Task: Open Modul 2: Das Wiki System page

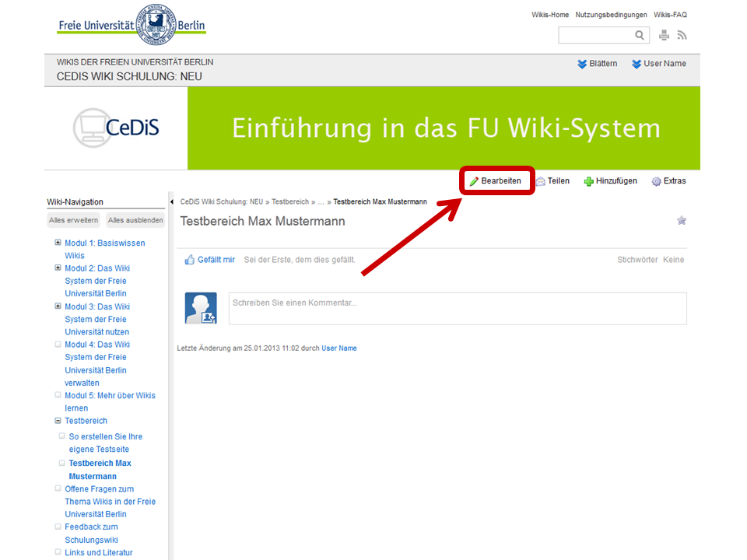Action: 97,281
